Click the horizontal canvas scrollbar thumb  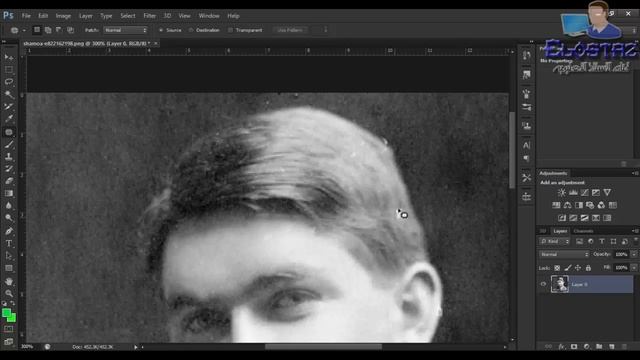[323, 347]
